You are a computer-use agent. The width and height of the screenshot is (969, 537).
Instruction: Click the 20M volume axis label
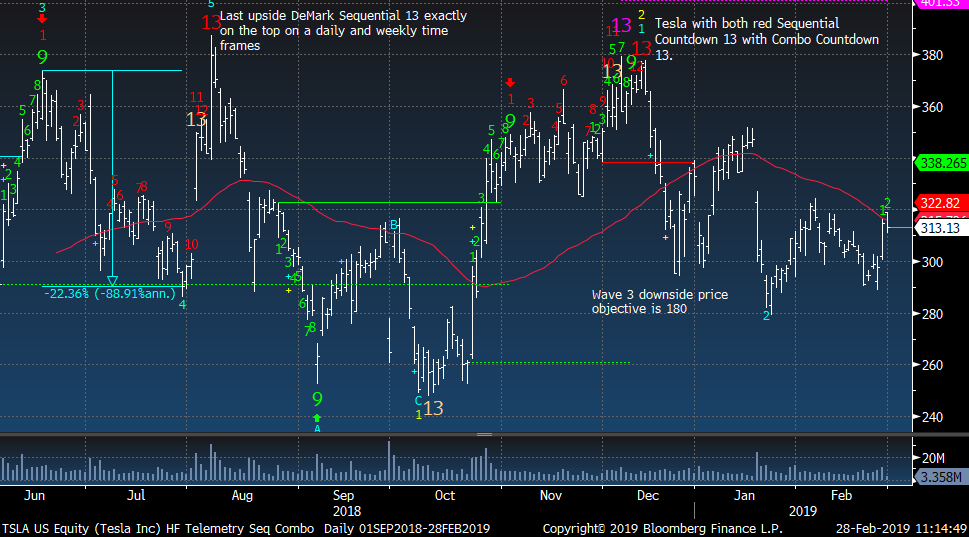[x=933, y=458]
